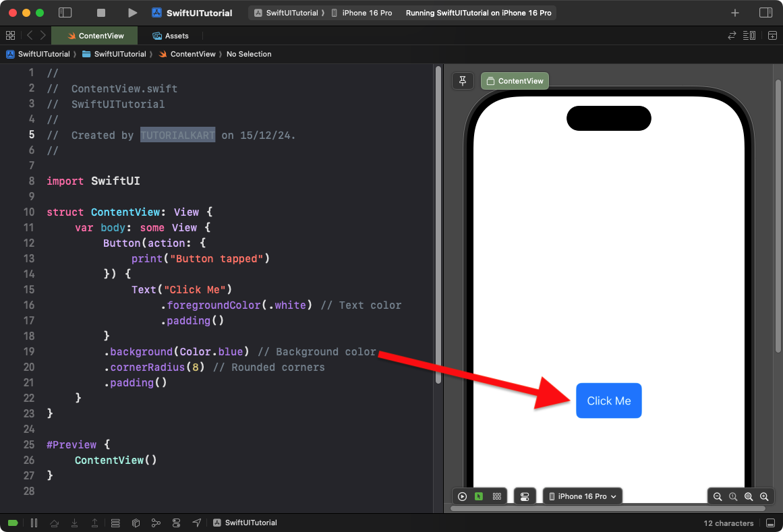Click the Simulate Location arrow icon
Viewport: 783px width, 532px height.
click(196, 523)
